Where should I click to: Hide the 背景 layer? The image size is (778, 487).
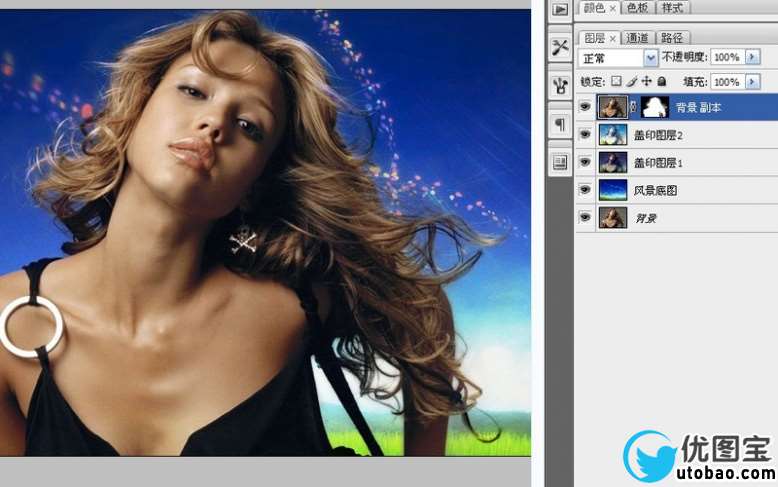(585, 218)
